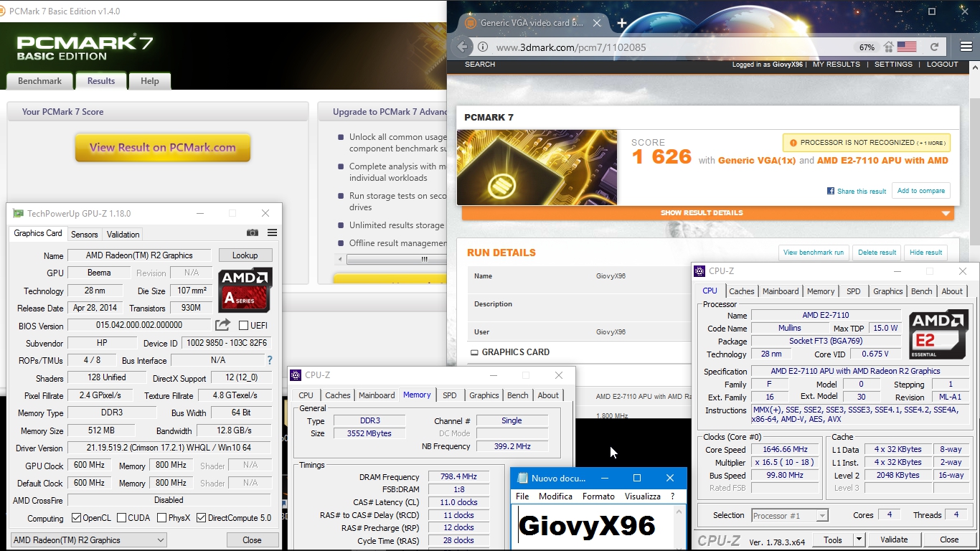Screen dimensions: 980x551
Task: Open the SETTINGS link on 3dmark page
Action: pyautogui.click(x=893, y=65)
